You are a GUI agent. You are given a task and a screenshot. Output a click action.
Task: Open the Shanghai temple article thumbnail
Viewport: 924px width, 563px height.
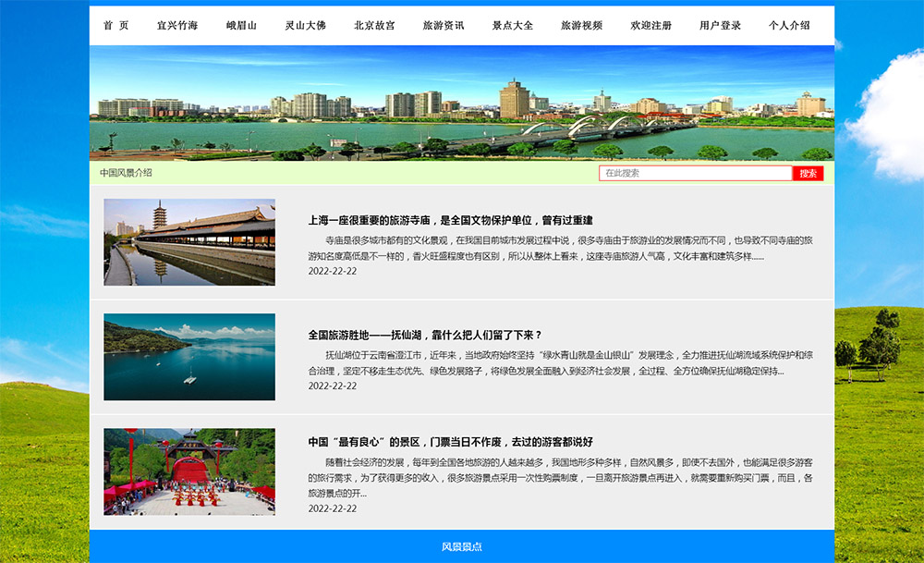(x=189, y=242)
